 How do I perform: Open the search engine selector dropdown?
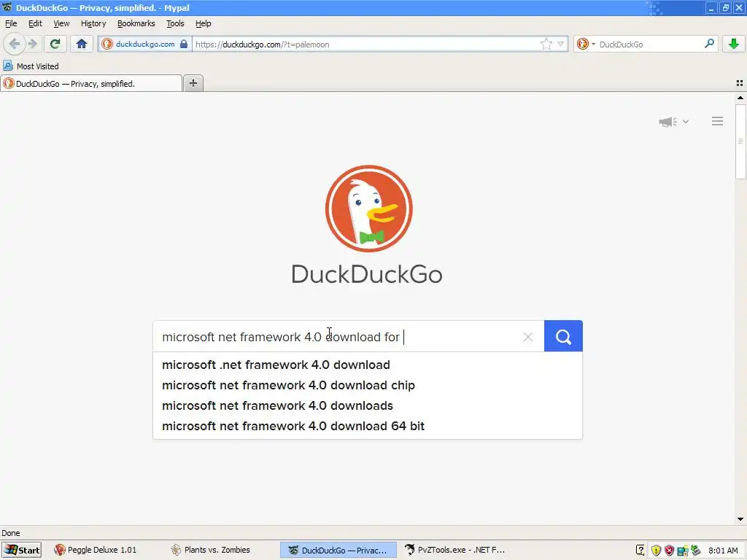(x=586, y=44)
